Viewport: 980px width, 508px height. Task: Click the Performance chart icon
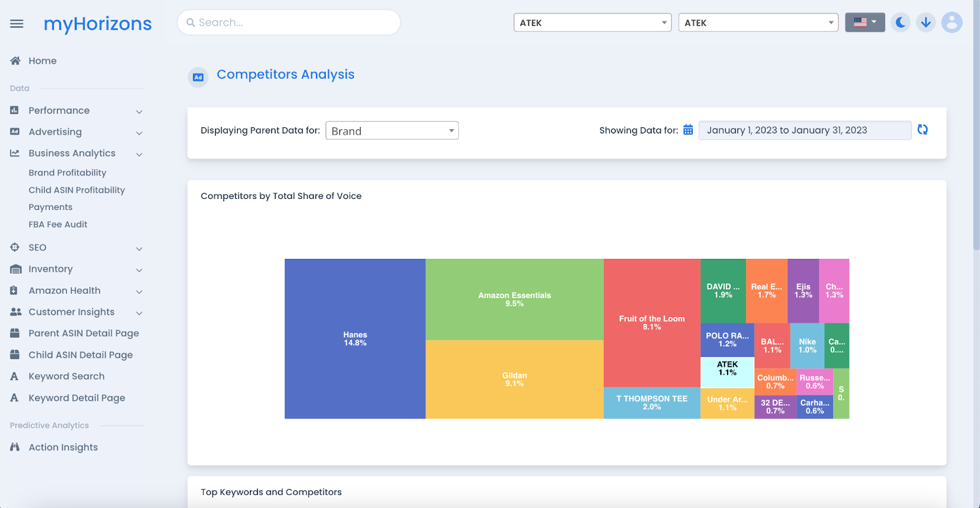coord(15,110)
